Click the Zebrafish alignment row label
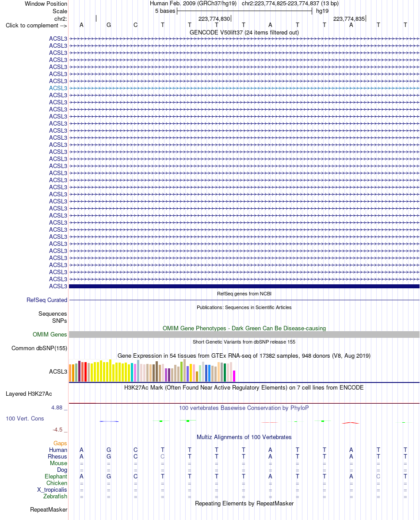420x520 pixels. coord(55,497)
